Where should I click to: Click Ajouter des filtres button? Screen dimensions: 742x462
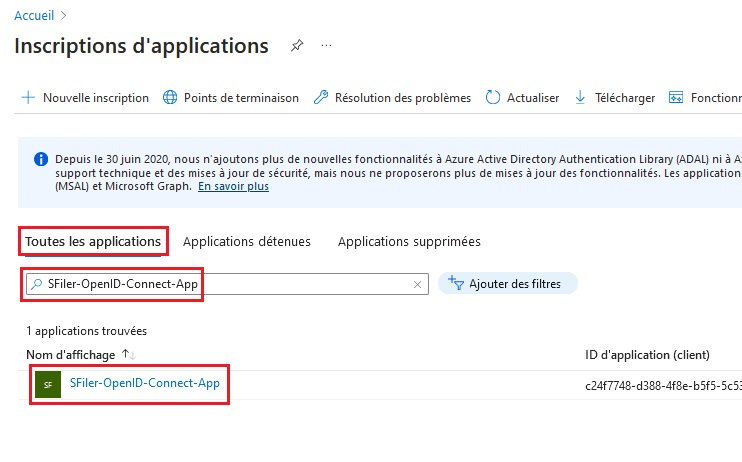(x=508, y=284)
